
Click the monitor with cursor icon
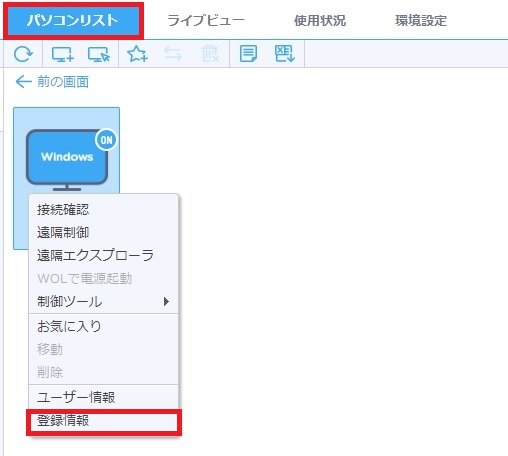click(99, 54)
